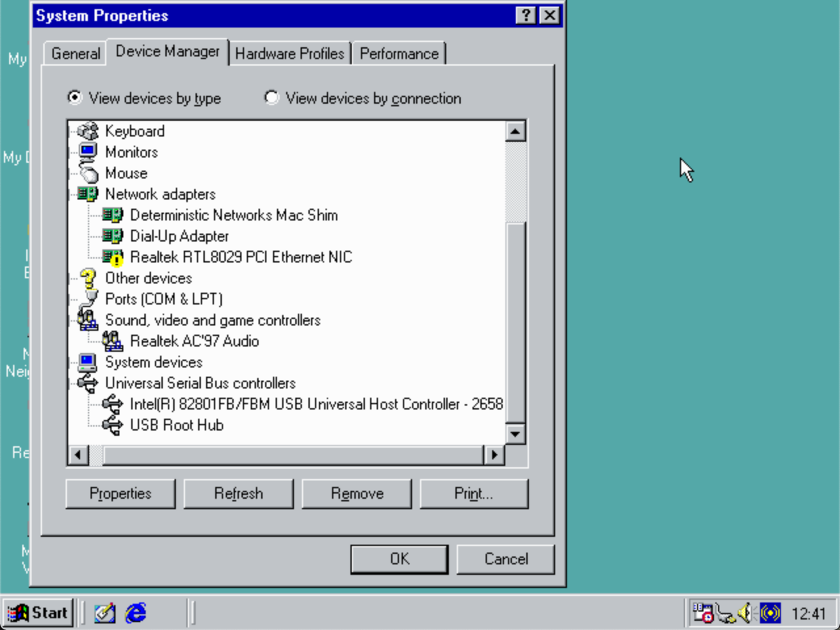
Task: Click the device list's vertical scrollbar thumb
Action: (516, 322)
